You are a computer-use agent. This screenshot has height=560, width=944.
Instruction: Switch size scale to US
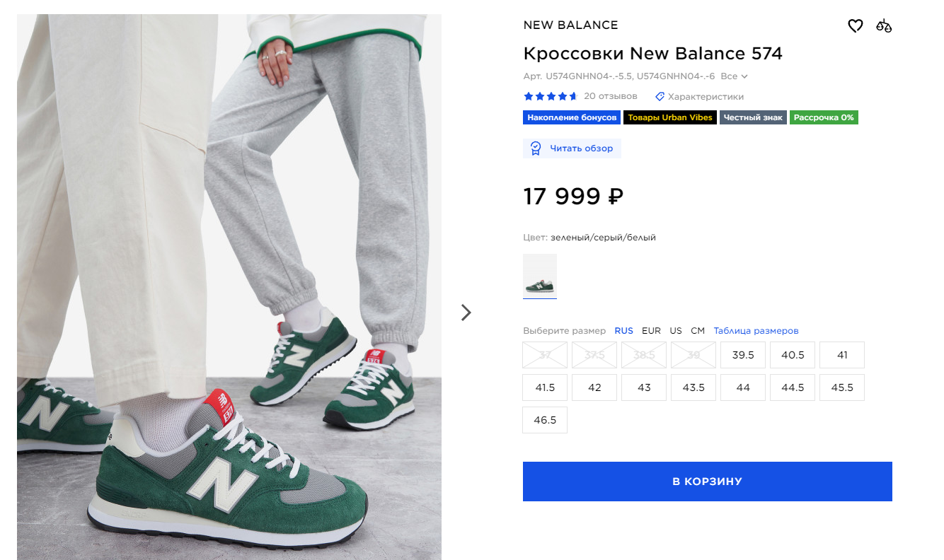coord(676,331)
